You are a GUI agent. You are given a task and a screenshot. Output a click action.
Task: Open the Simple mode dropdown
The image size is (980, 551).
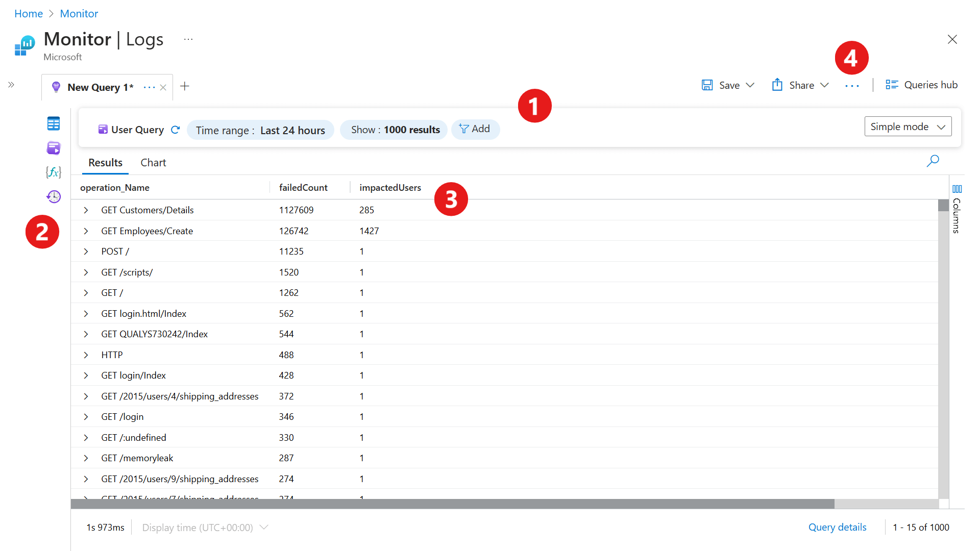tap(908, 127)
